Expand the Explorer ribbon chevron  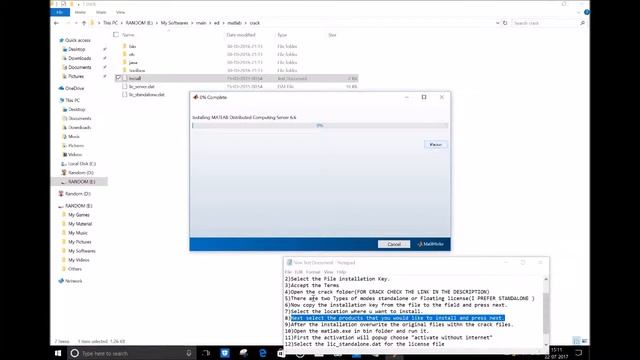[579, 12]
